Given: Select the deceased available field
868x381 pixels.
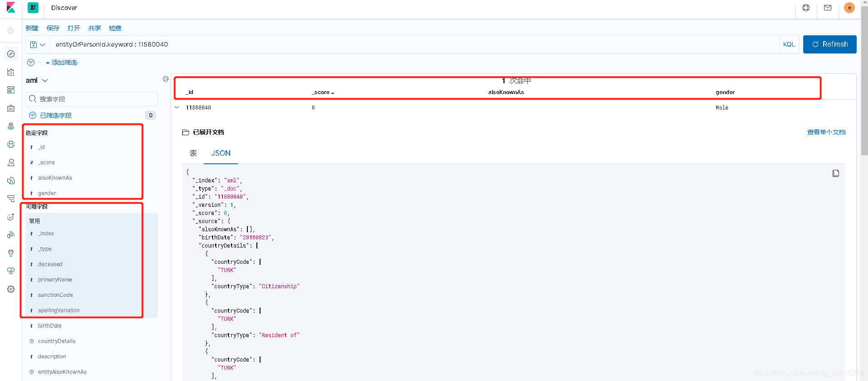Looking at the screenshot, I should (50, 264).
